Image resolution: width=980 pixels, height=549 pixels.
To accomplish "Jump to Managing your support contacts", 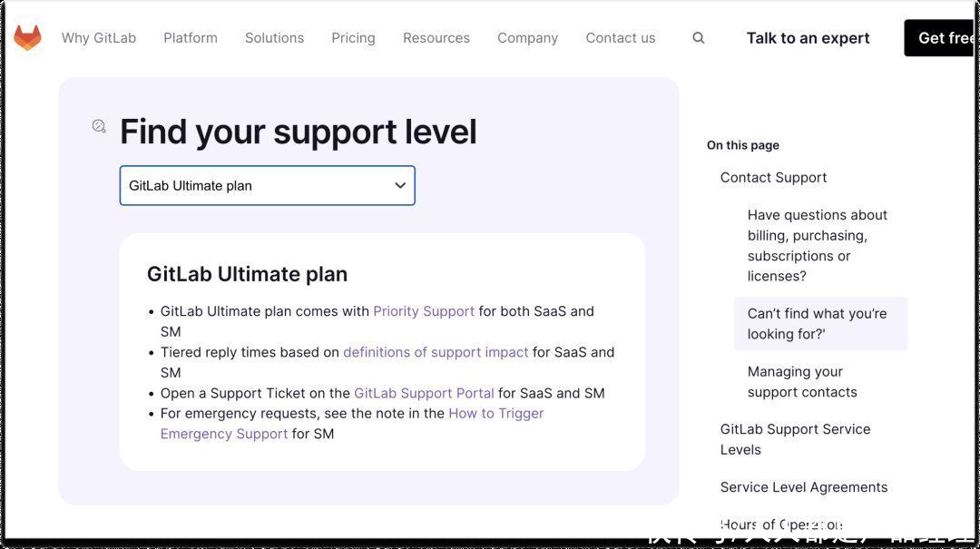I will (x=802, y=382).
